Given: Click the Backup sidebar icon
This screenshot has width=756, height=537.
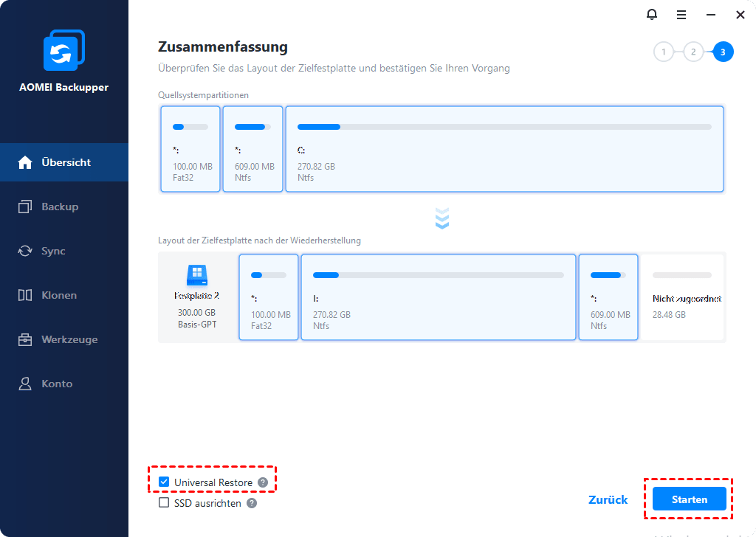Looking at the screenshot, I should [25, 207].
